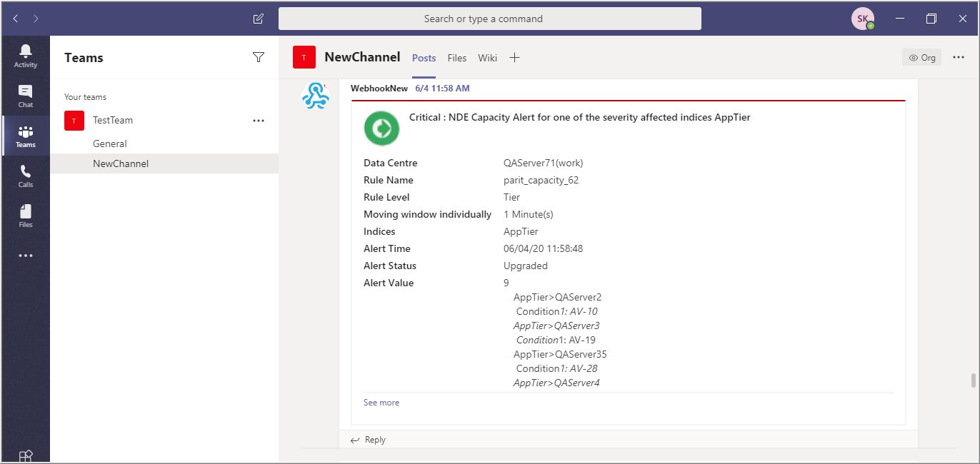Click the Reply arrow icon
The image size is (980, 464).
pyautogui.click(x=355, y=440)
